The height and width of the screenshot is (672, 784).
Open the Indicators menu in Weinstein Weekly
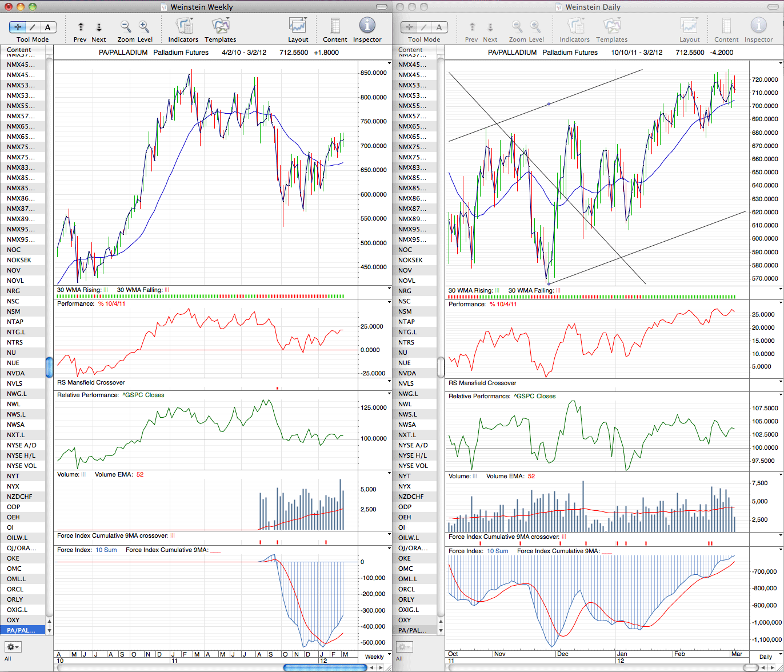pos(183,27)
